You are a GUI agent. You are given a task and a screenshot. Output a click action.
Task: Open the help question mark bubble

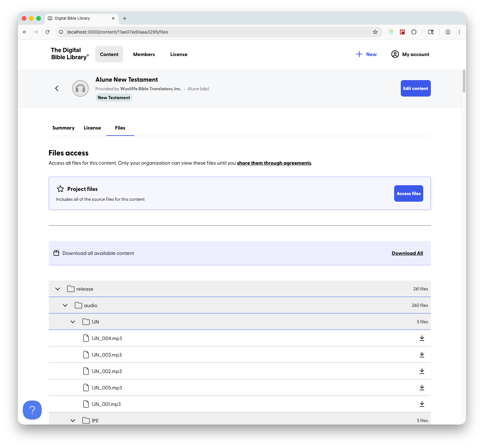(x=32, y=410)
